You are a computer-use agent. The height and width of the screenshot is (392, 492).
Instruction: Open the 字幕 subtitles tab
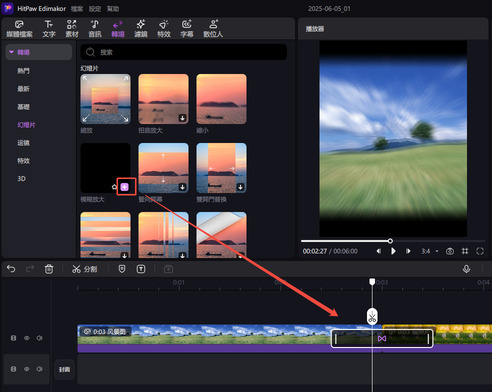187,29
